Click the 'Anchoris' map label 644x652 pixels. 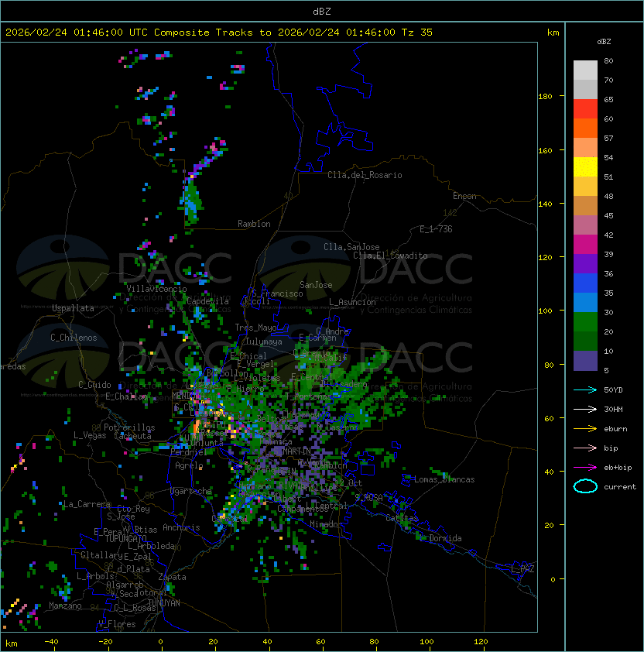(x=181, y=527)
